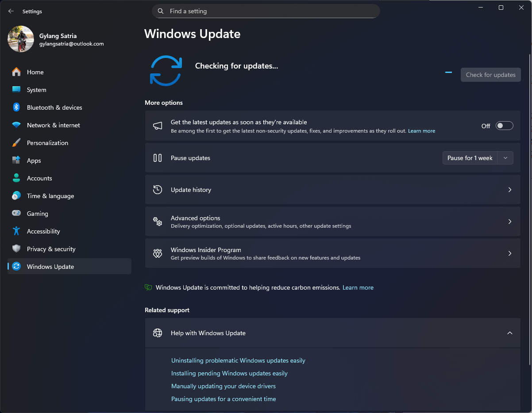Open Windows Insider Program chevron
The width and height of the screenshot is (532, 413).
(509, 253)
